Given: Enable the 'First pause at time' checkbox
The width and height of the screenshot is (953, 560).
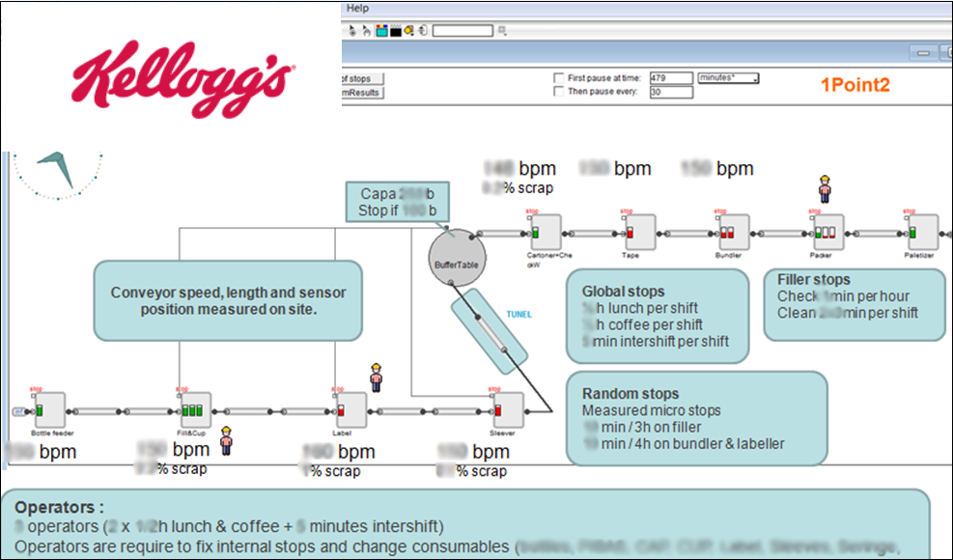Looking at the screenshot, I should tap(558, 77).
